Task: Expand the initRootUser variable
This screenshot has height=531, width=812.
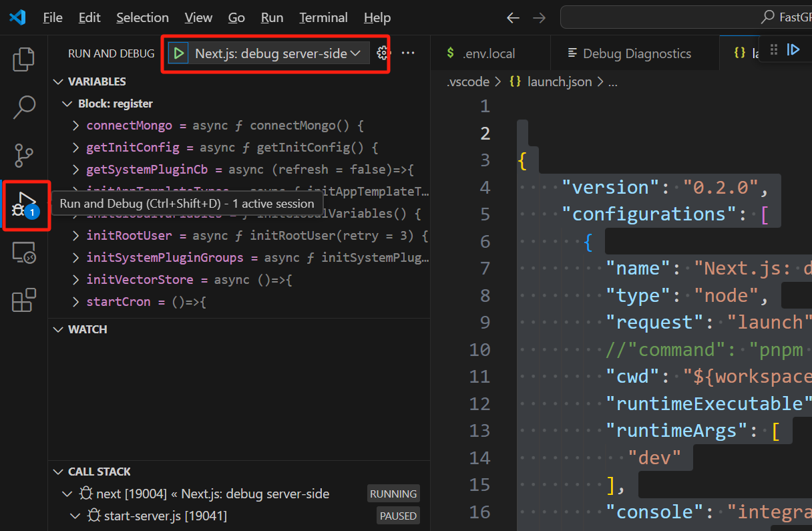Action: [x=75, y=235]
